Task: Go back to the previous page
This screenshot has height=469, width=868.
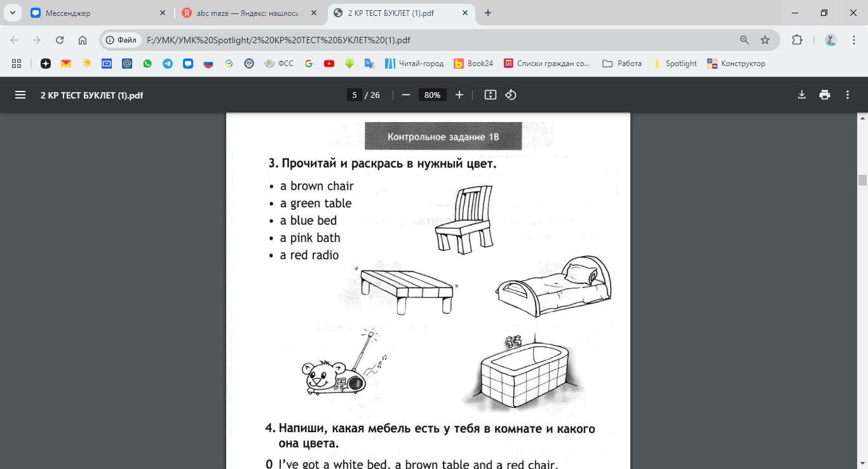Action: click(x=14, y=40)
